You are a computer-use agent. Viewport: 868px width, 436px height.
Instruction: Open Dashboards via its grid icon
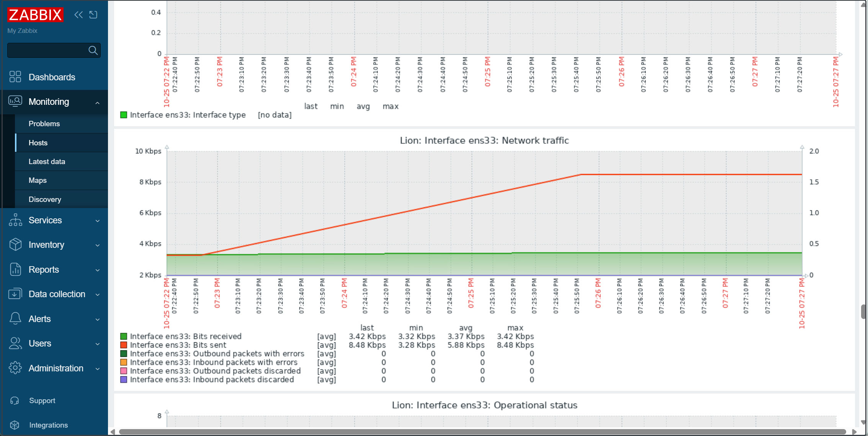[x=15, y=77]
